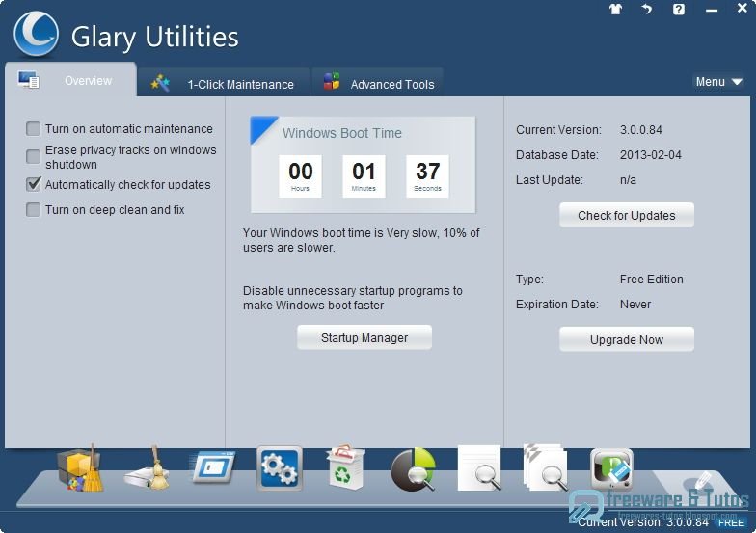Viewport: 756px width, 533px height.
Task: Launch the Uninstall Manager recycle bin icon
Action: [x=345, y=467]
